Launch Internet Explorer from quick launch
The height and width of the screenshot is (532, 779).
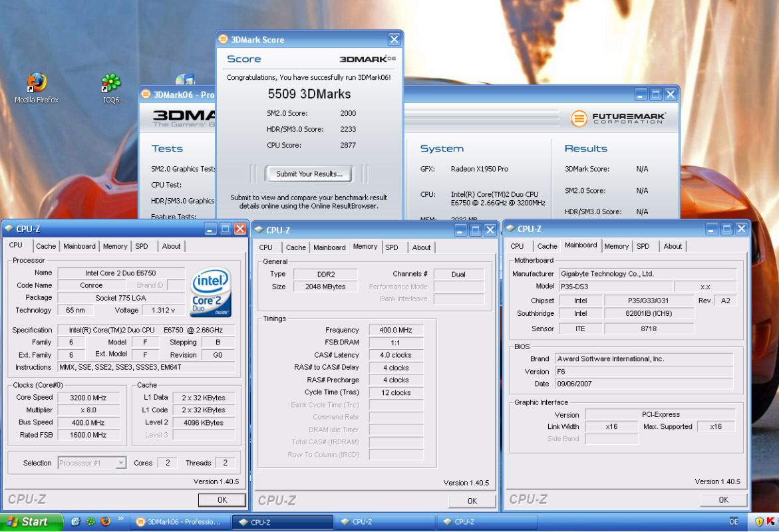coord(76,521)
